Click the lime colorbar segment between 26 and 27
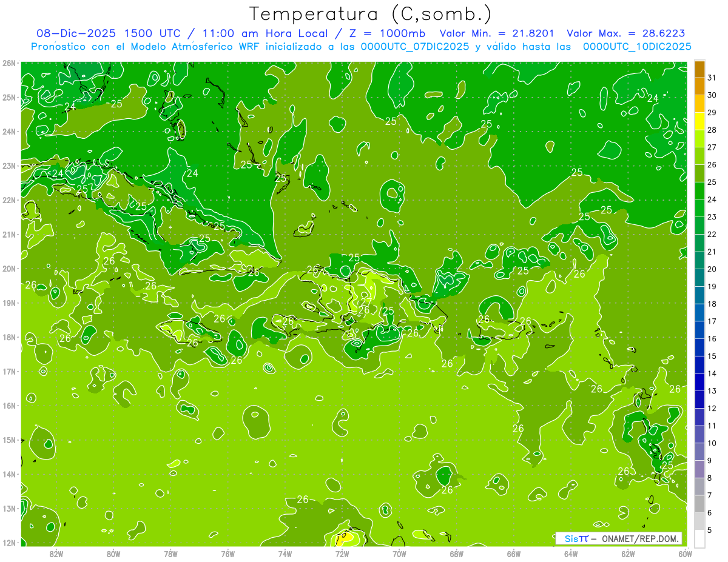Image resolution: width=728 pixels, height=562 pixels. pyautogui.click(x=699, y=156)
